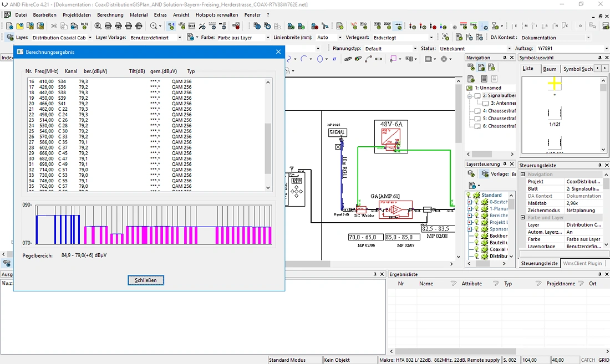Viewport: 610px width, 364px height.
Task: Click the print preview magnifier icon
Action: tap(98, 26)
